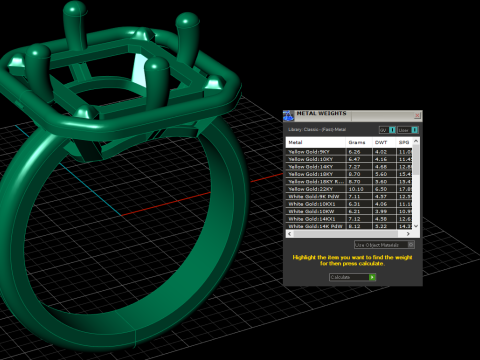Click the Metal Weights scale icon in title bar

coord(288,116)
